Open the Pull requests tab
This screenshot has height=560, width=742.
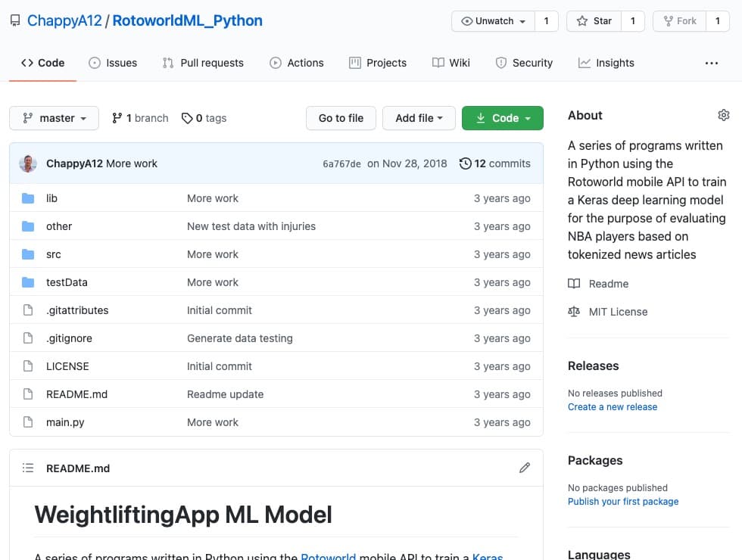coord(203,63)
